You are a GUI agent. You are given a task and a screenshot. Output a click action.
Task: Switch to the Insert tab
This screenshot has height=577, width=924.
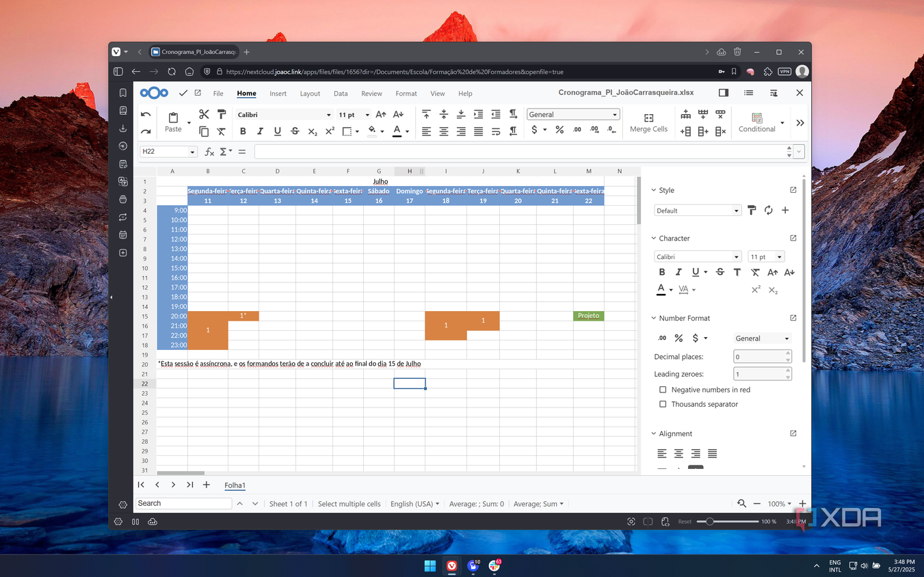click(x=278, y=94)
